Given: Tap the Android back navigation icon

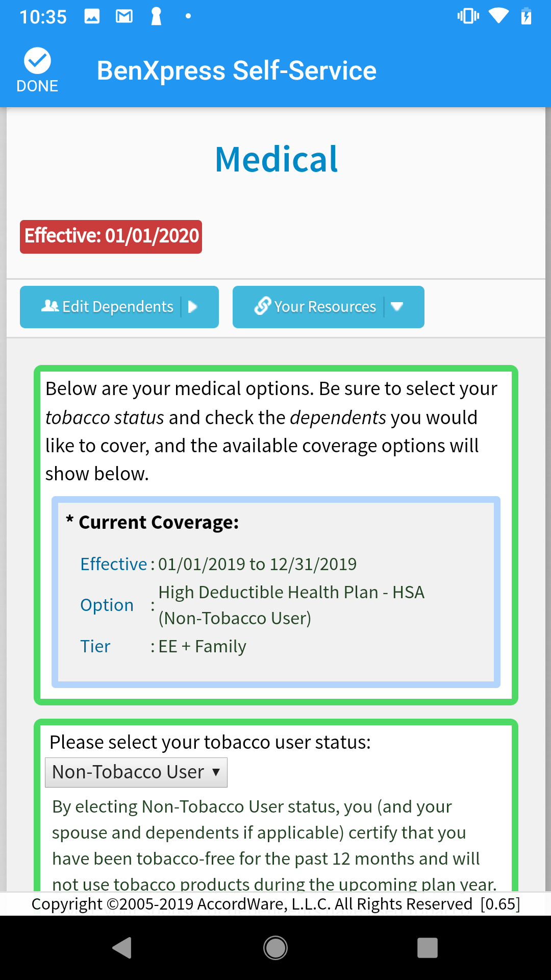Looking at the screenshot, I should tap(122, 948).
